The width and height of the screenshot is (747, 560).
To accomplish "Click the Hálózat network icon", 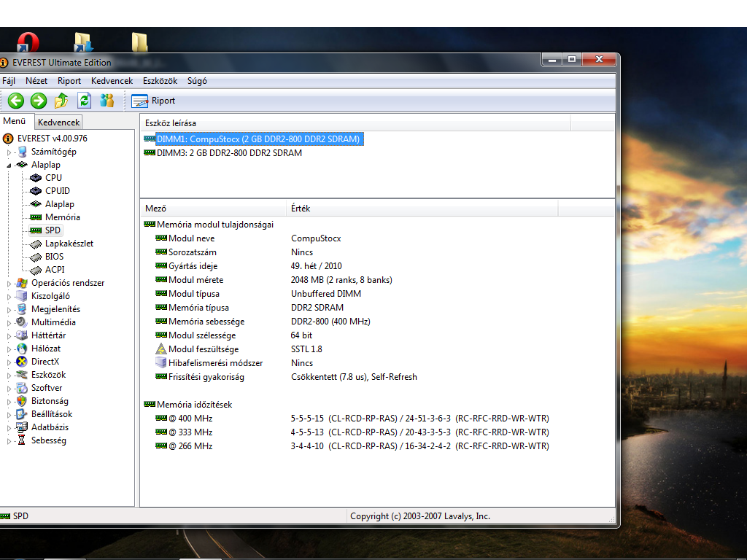I will pyautogui.click(x=22, y=349).
